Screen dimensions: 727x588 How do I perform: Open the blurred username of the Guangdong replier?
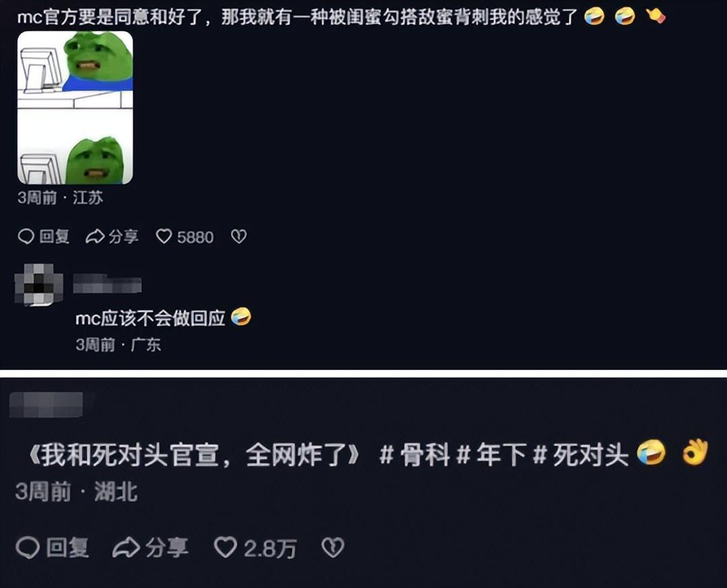108,284
